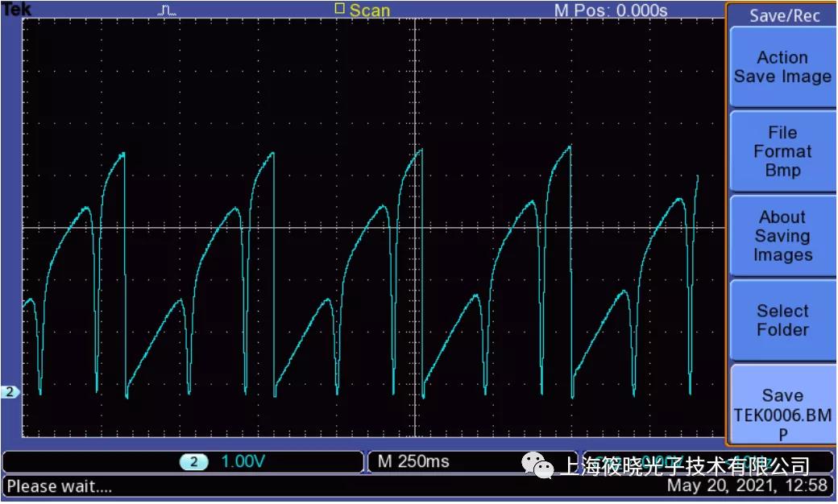Click the trigger pulse waveform icon
838x504 pixels.
coord(168,10)
